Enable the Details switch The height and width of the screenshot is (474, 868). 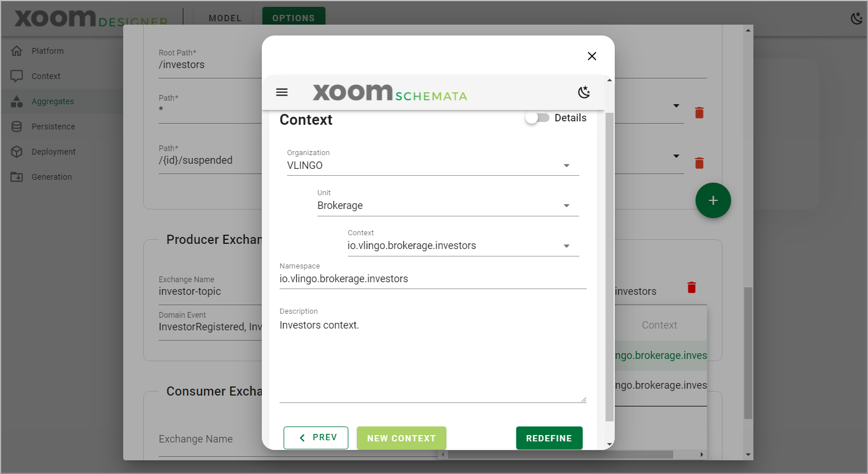pos(537,118)
